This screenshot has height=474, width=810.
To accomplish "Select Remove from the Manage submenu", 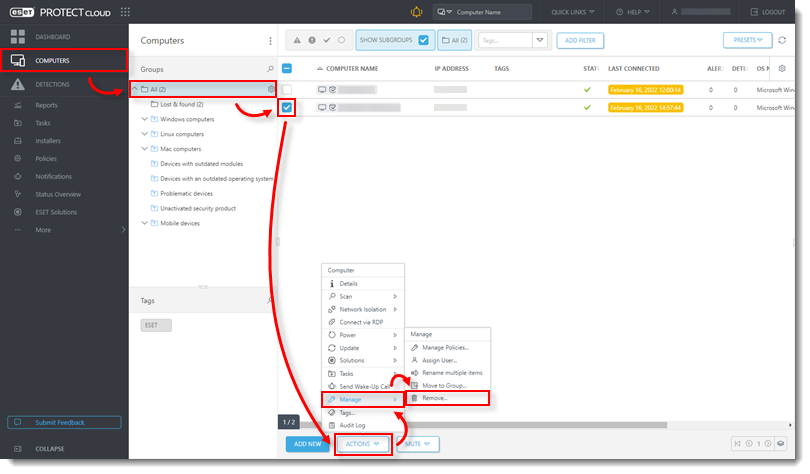I will click(x=434, y=398).
